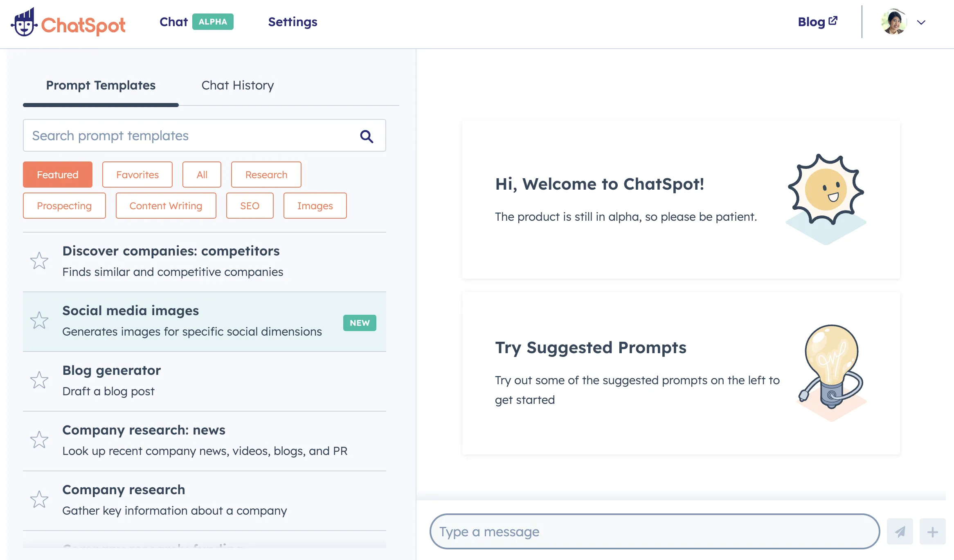Click the search magnifier icon

pyautogui.click(x=367, y=136)
